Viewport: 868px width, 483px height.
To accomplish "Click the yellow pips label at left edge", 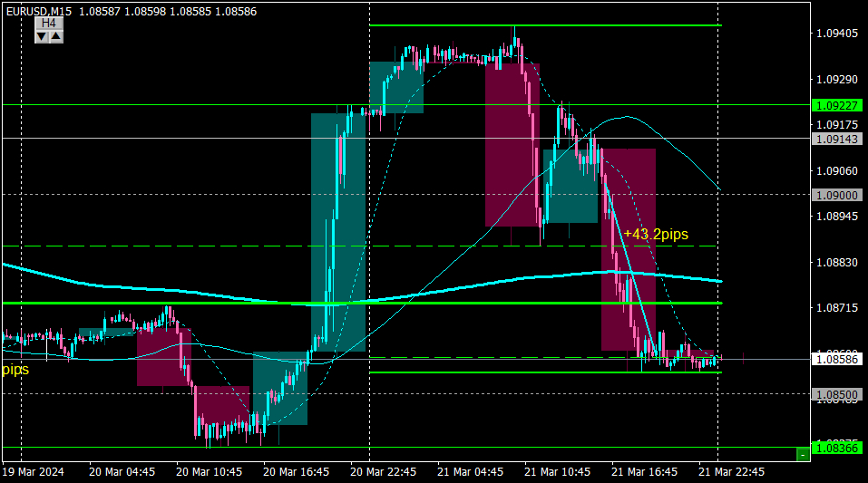I will pos(15,369).
